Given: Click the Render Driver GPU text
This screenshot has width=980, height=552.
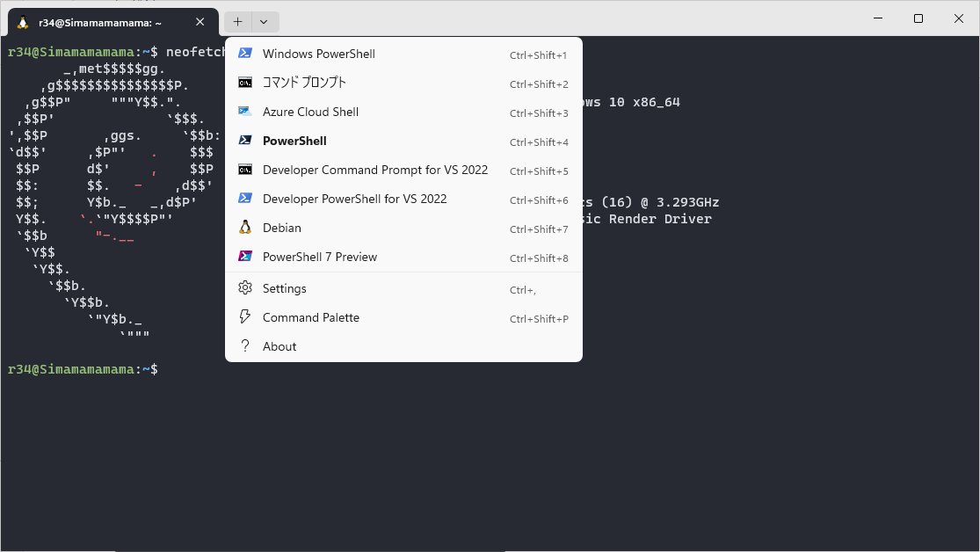Looking at the screenshot, I should [x=660, y=219].
